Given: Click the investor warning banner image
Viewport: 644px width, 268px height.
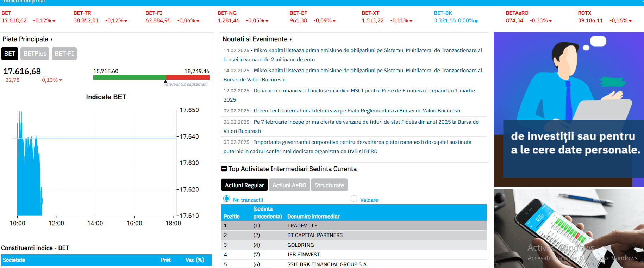Looking at the screenshot, I should [x=569, y=109].
